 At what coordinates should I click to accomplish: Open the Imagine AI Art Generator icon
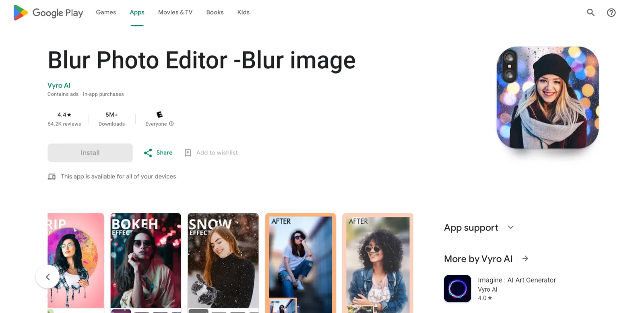[457, 288]
